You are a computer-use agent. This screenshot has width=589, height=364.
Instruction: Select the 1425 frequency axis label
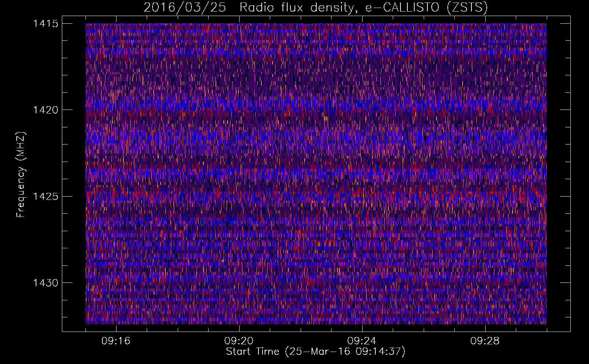[46, 197]
